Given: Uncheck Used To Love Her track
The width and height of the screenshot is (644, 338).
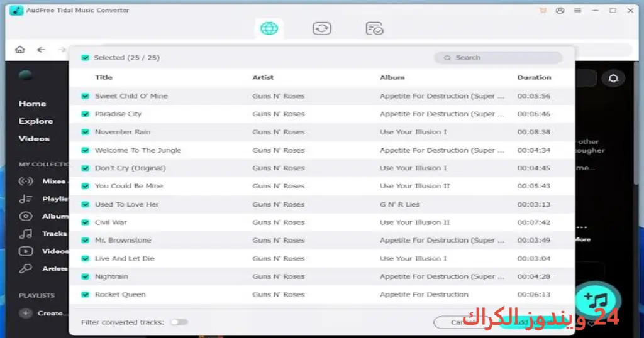Looking at the screenshot, I should (x=85, y=204).
